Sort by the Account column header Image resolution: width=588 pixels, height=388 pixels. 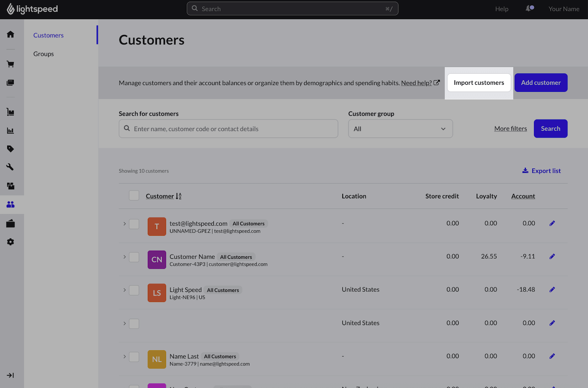(523, 196)
